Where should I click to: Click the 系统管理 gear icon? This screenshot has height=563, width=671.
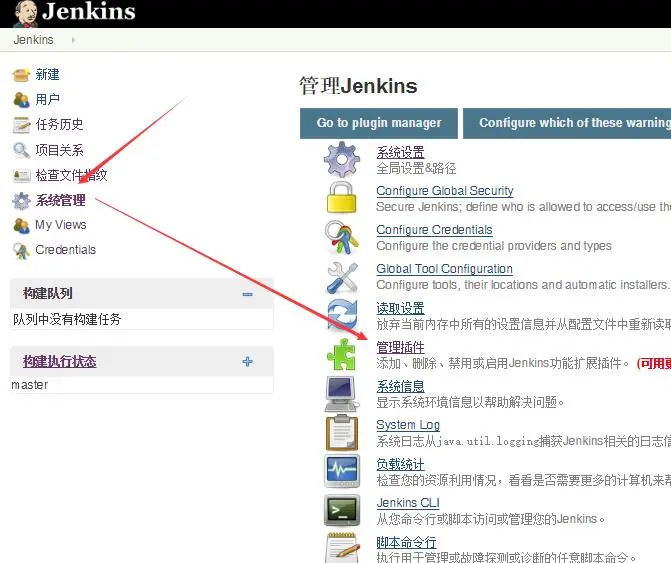(21, 201)
